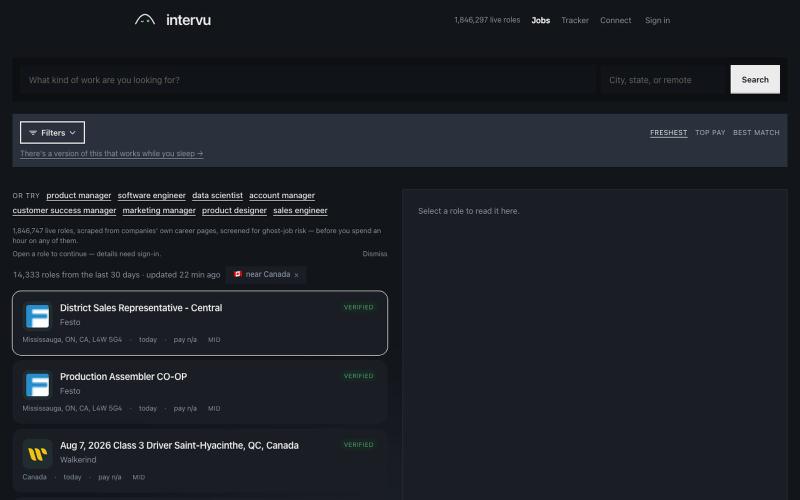
Task: Click VERIFIED badge on Production Assembler CO-OP
Action: coord(359,376)
